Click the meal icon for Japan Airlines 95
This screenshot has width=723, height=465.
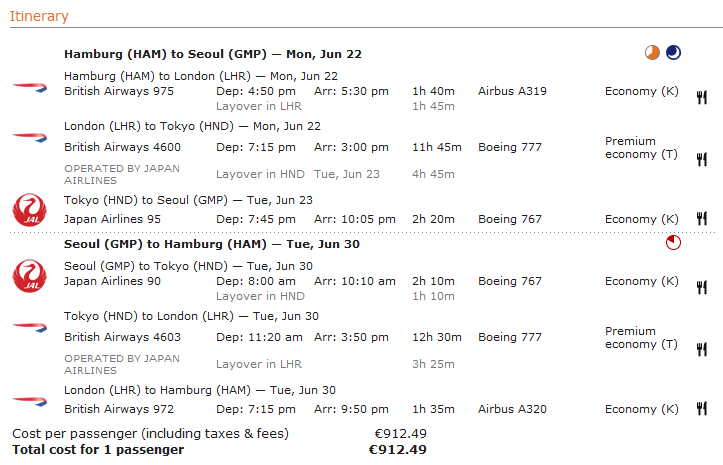point(702,219)
